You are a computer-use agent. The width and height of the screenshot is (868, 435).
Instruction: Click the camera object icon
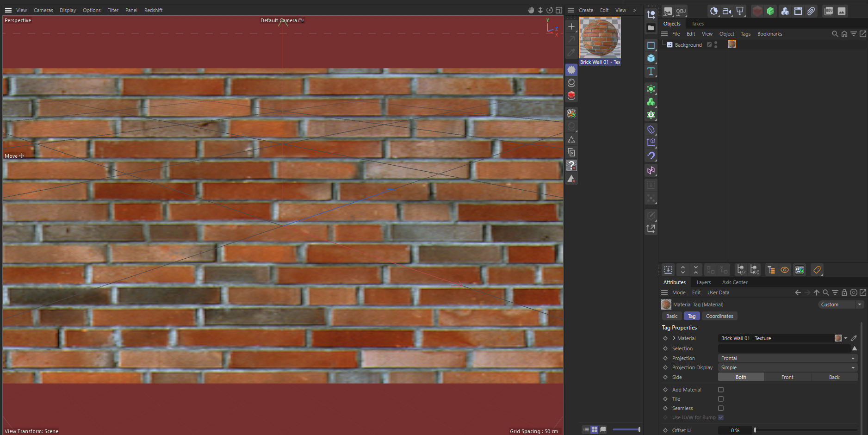pyautogui.click(x=727, y=11)
